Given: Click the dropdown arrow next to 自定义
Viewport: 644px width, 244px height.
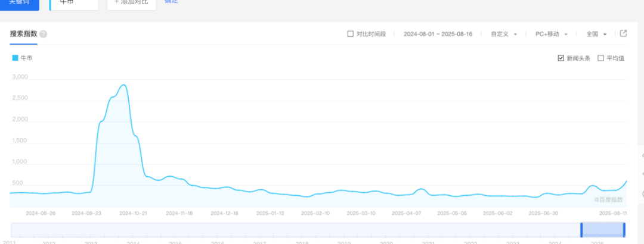Looking at the screenshot, I should 515,35.
